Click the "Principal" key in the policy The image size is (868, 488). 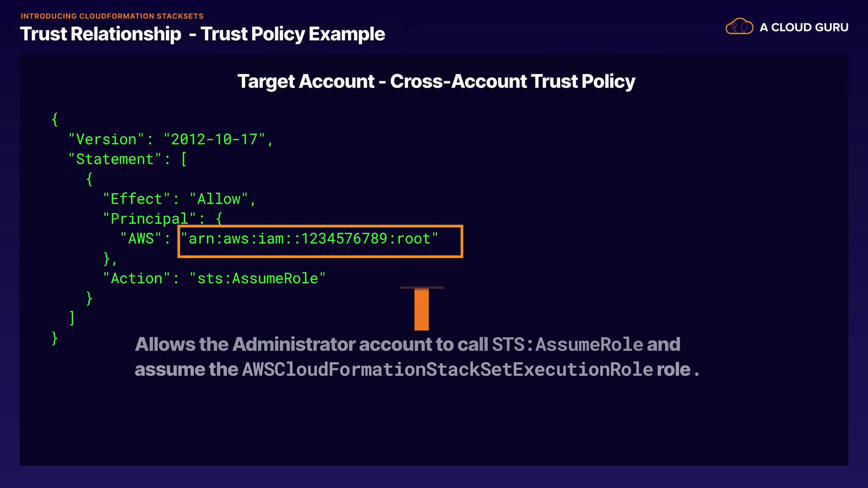click(149, 219)
